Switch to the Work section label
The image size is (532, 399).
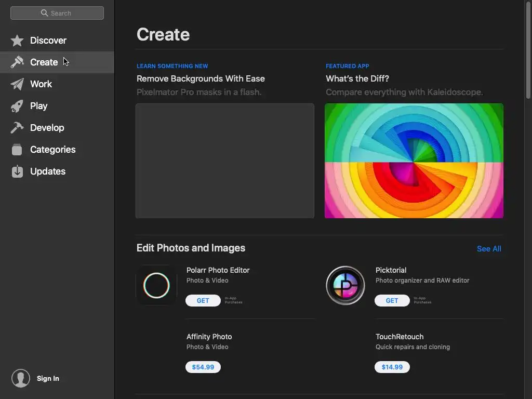pyautogui.click(x=41, y=84)
